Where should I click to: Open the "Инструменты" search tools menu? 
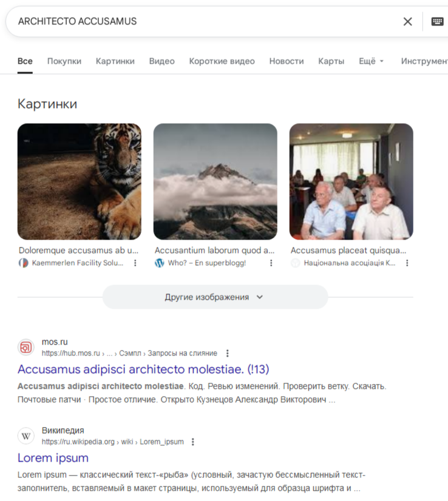(x=425, y=61)
